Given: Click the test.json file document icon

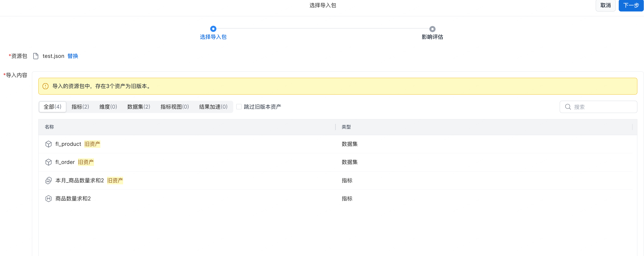Looking at the screenshot, I should (x=36, y=56).
